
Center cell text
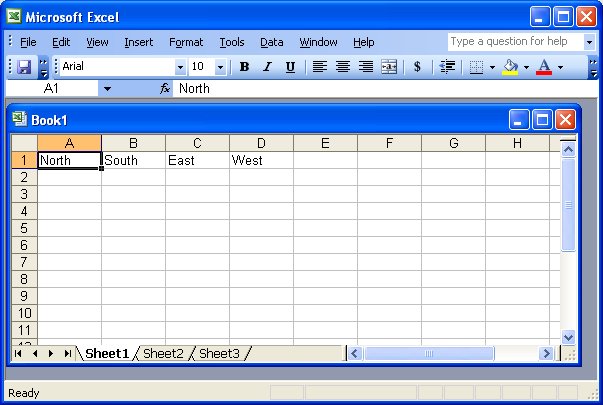(343, 67)
